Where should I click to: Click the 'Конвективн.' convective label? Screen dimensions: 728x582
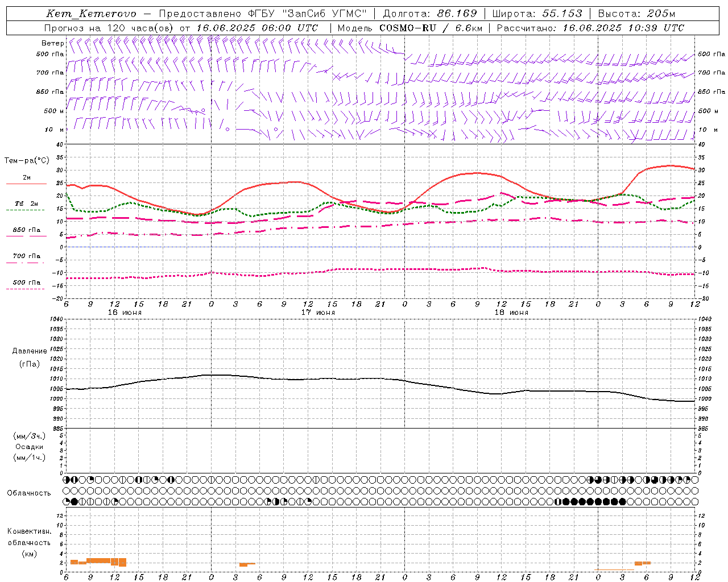point(29,531)
